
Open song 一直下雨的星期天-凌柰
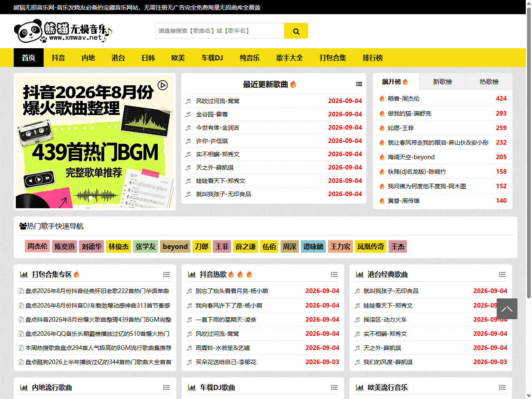pyautogui.click(x=226, y=320)
